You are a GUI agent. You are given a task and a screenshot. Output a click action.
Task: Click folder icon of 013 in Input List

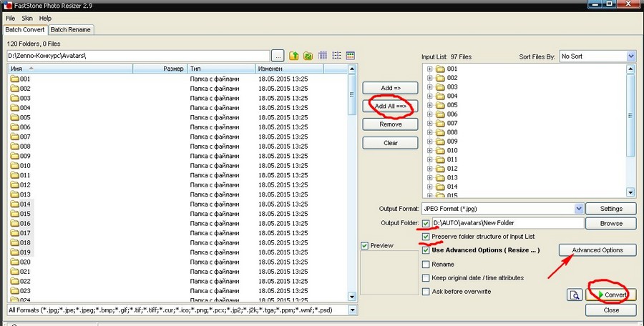[440, 177]
